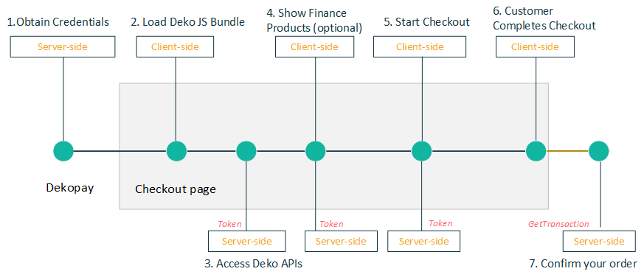Click the first green circle above Dekopay
Screen dimensions: 644x277
63,151
